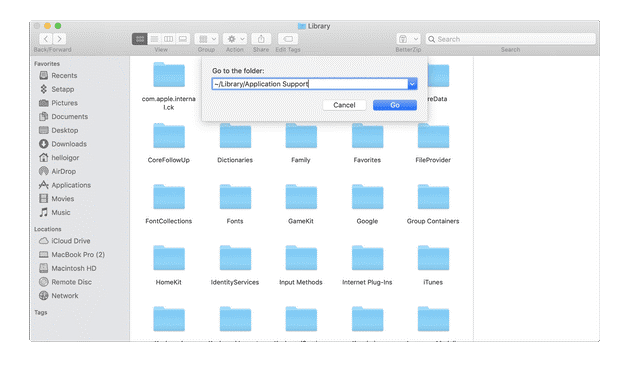
Task: Go back with the left arrow button
Action: [x=46, y=39]
